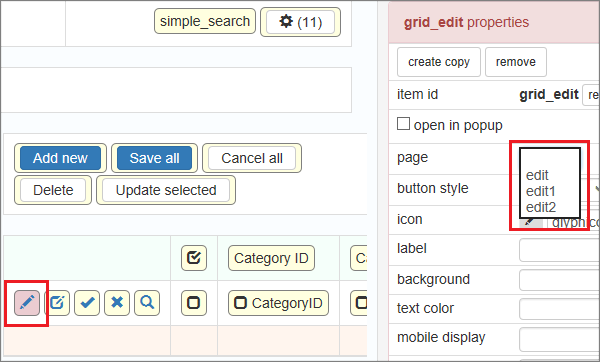This screenshot has width=600, height=362.
Task: Enable the open in popup checkbox
Action: (x=403, y=124)
